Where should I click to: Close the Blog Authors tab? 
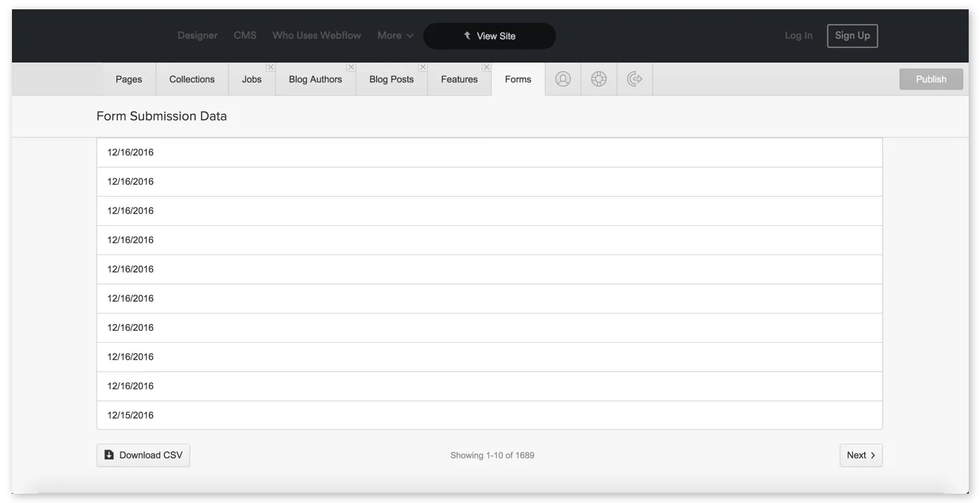click(x=351, y=67)
